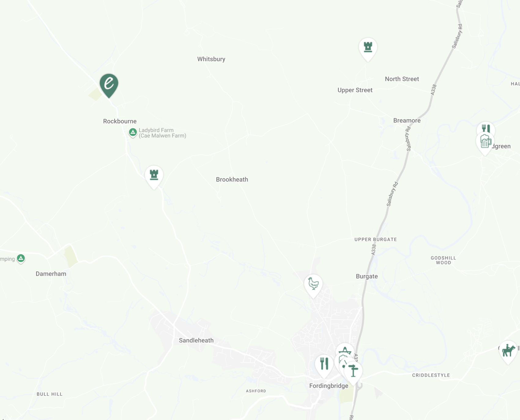The height and width of the screenshot is (420, 520).
Task: Click the Sandleheath label on the map
Action: point(196,341)
